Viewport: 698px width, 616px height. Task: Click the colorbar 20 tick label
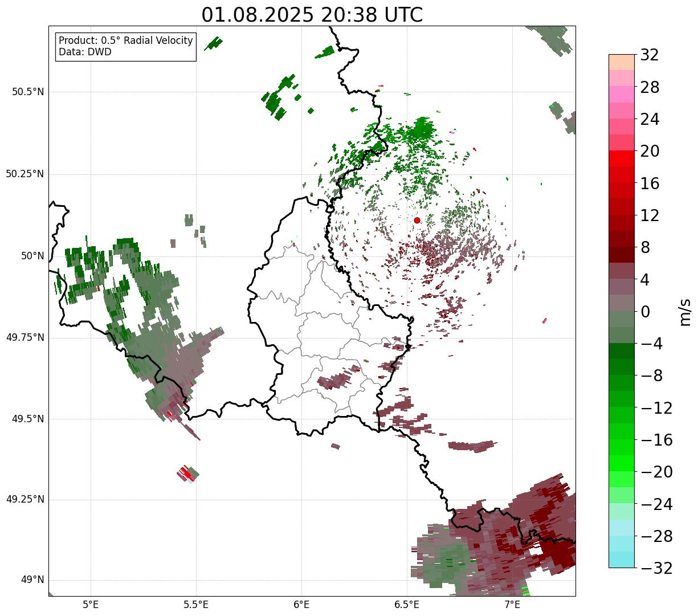point(650,151)
